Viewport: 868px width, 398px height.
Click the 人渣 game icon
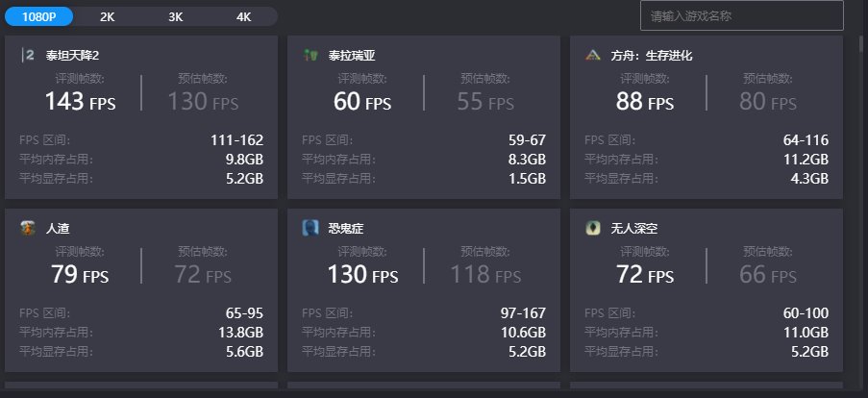click(x=28, y=228)
